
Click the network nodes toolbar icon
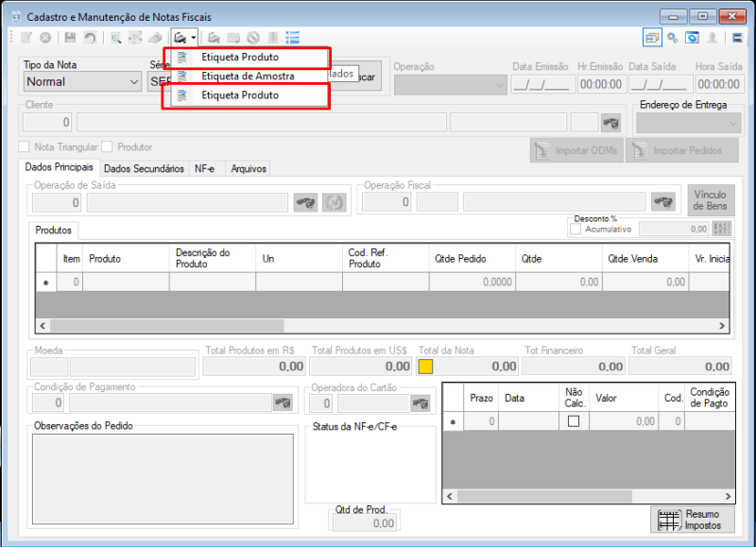point(135,38)
